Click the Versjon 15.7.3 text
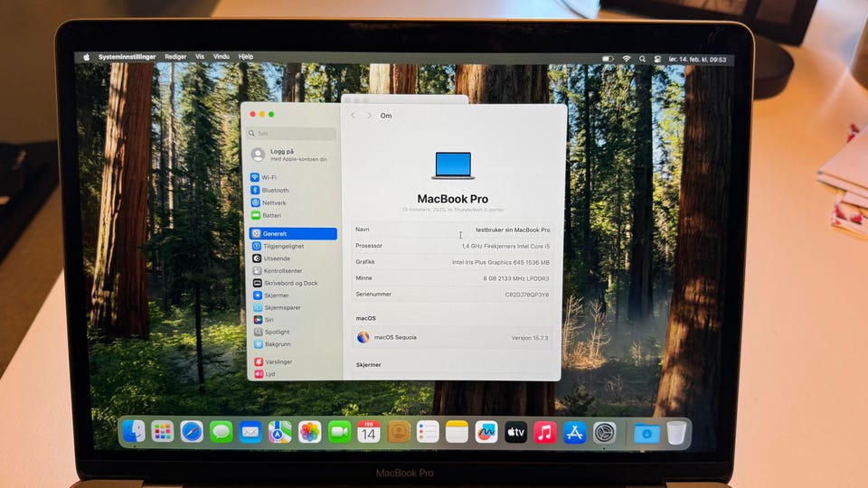This screenshot has width=868, height=488. 530,337
